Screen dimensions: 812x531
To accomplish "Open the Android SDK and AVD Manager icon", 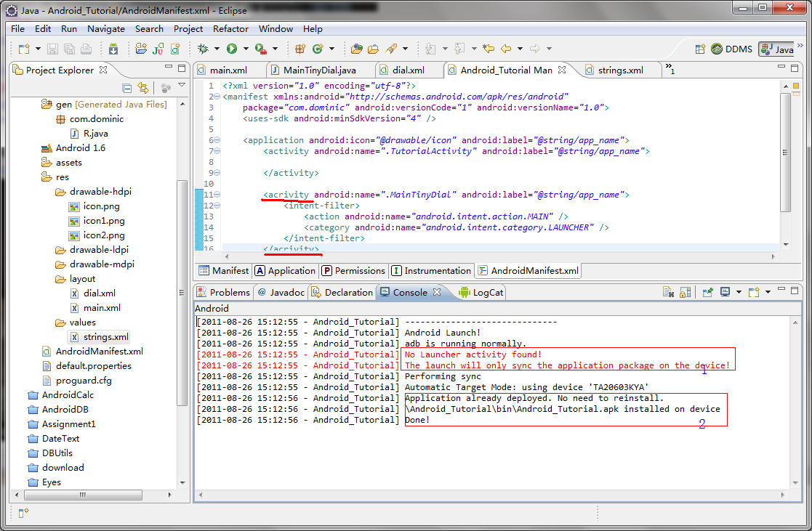I will tap(113, 49).
